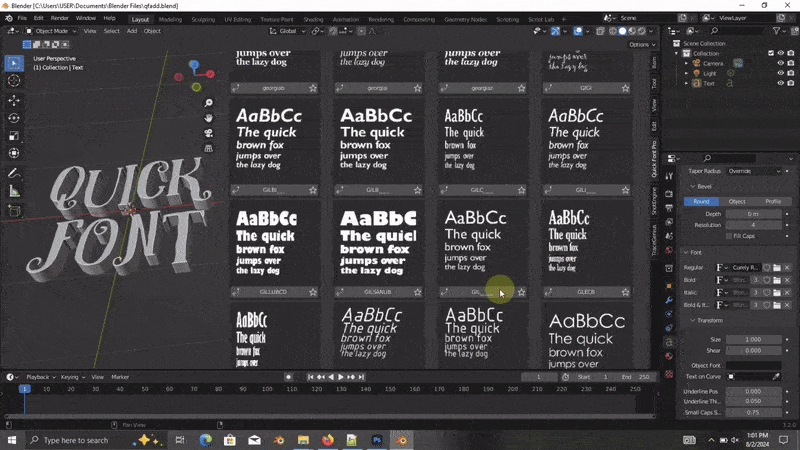Open the viewport Options dropdown
This screenshot has width=800, height=450.
point(642,44)
